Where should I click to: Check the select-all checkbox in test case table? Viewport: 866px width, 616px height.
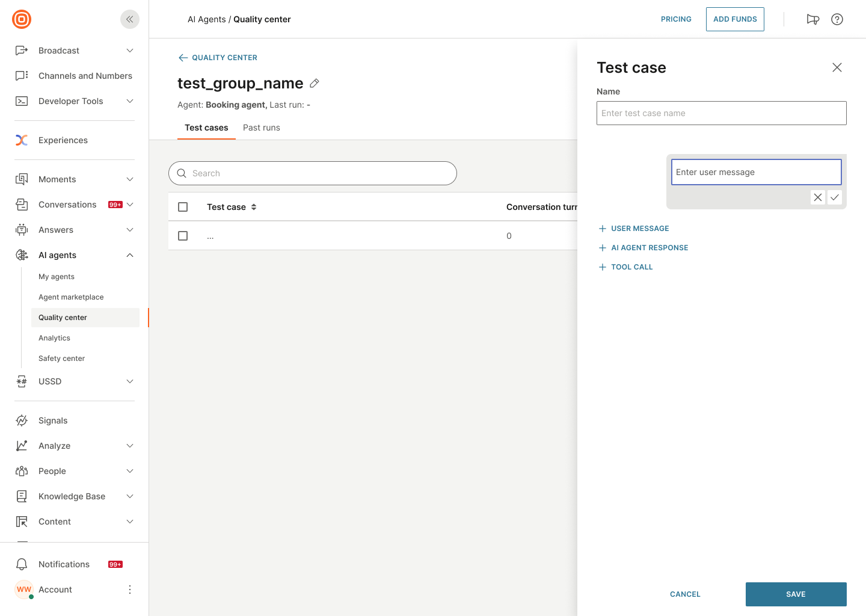click(x=183, y=206)
